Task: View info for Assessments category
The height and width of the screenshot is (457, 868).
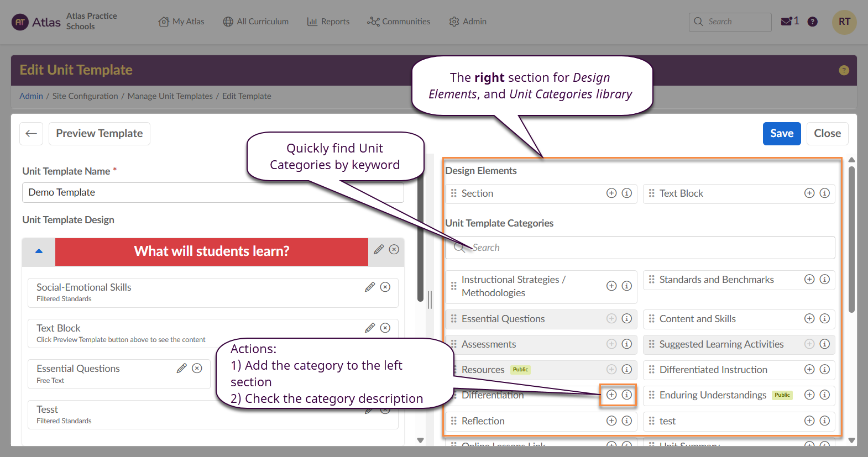Action: [x=627, y=344]
